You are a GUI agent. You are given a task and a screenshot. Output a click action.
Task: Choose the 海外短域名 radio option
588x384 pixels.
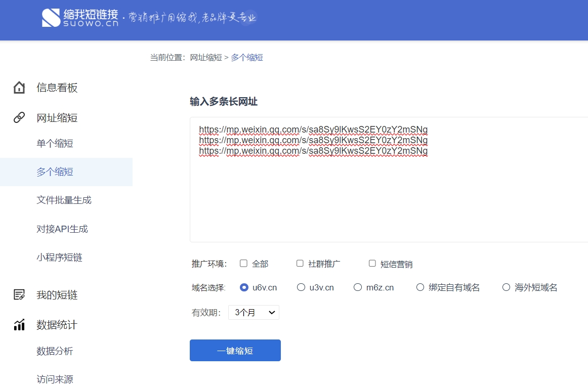[506, 287]
